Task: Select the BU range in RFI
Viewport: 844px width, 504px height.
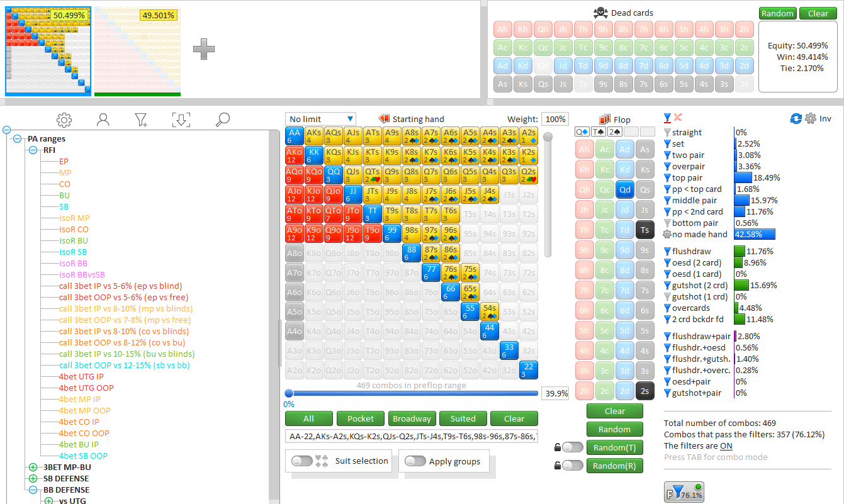Action: (64, 196)
